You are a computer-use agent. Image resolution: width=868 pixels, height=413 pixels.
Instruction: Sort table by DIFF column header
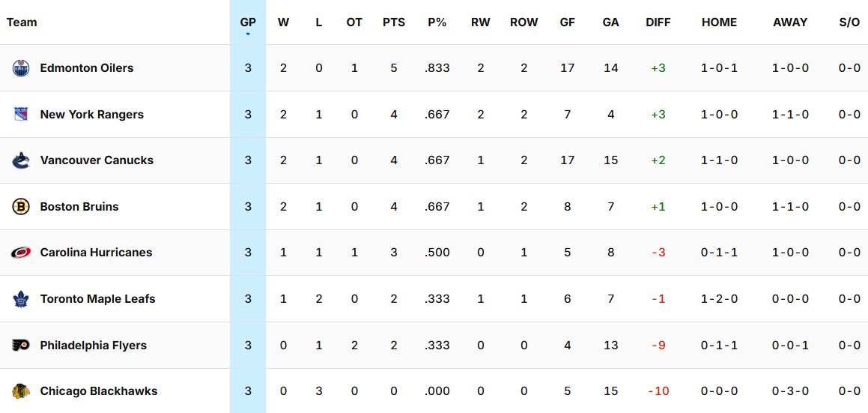click(658, 22)
